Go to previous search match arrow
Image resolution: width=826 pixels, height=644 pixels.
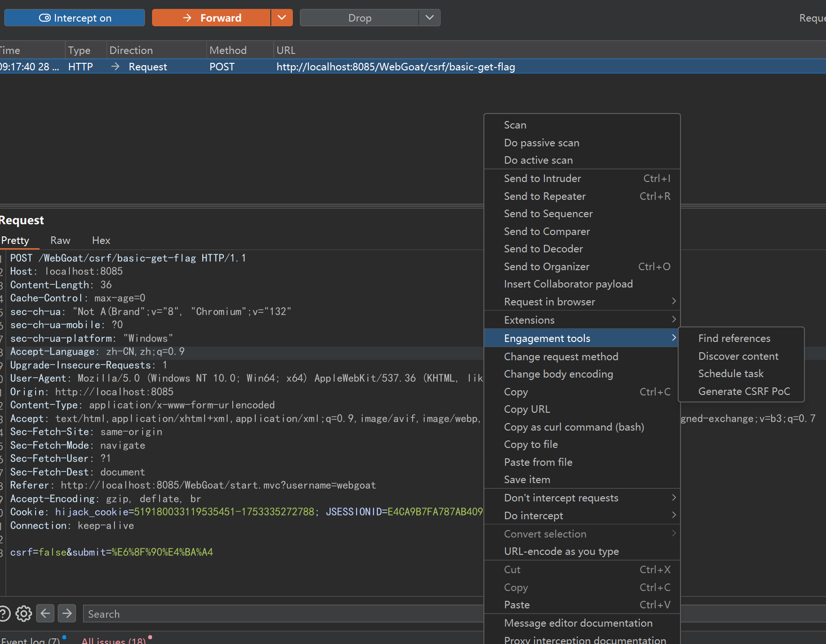click(45, 614)
